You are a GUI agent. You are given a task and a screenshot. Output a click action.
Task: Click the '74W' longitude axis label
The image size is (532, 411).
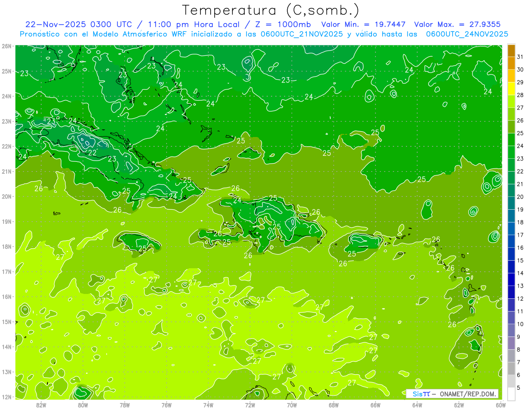click(208, 405)
